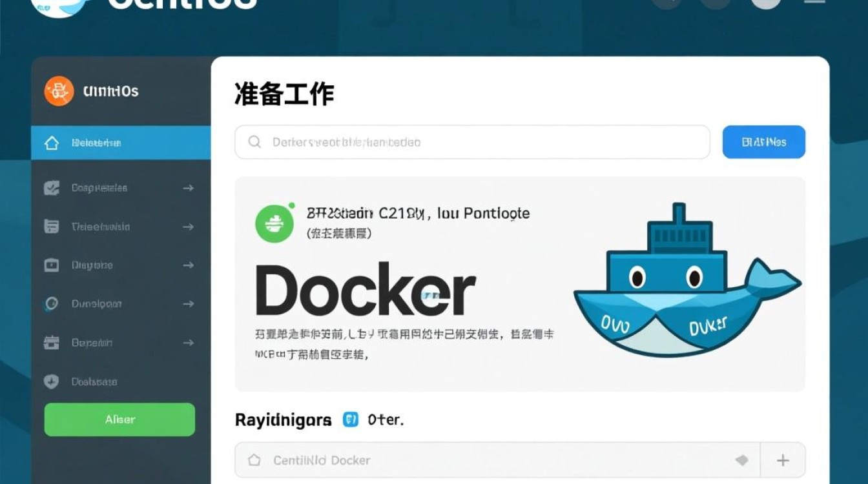Select the home icon in highlighted sidebar item
This screenshot has height=484, width=868.
[x=52, y=143]
